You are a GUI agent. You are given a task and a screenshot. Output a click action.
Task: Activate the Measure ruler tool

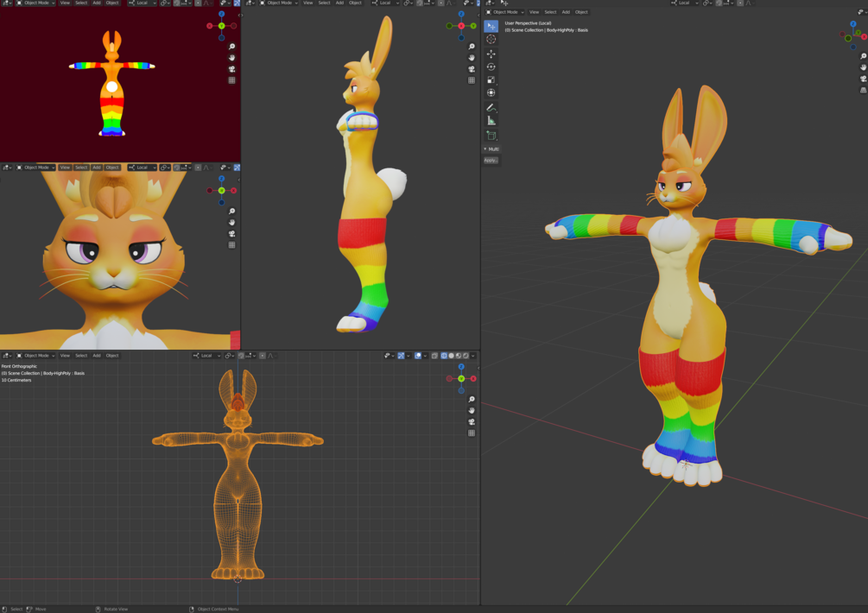[491, 121]
